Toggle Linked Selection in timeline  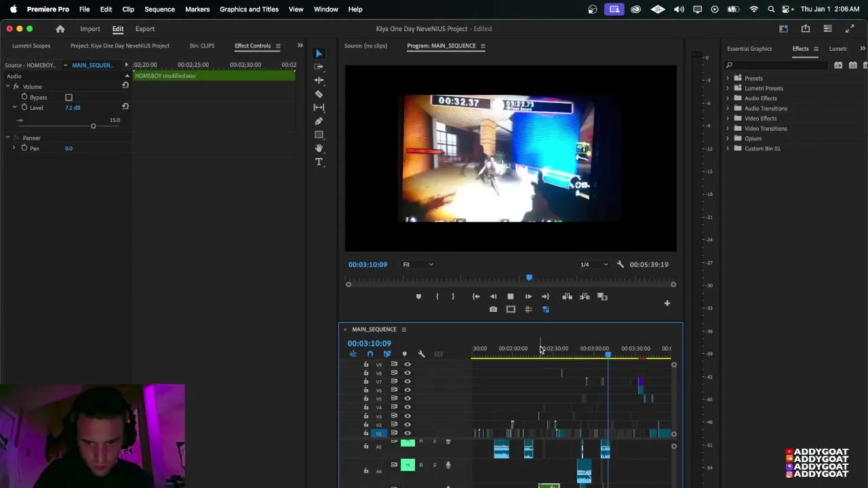point(387,354)
